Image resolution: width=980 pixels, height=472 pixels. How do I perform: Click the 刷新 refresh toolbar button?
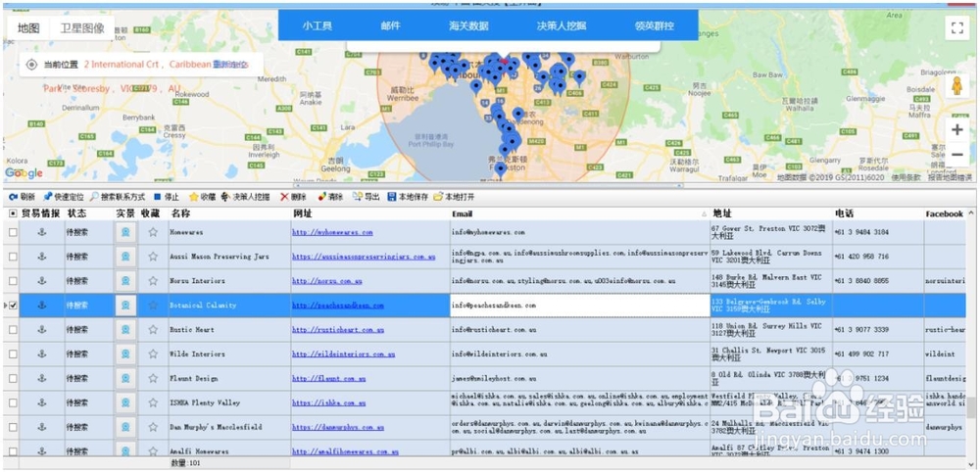click(22, 197)
